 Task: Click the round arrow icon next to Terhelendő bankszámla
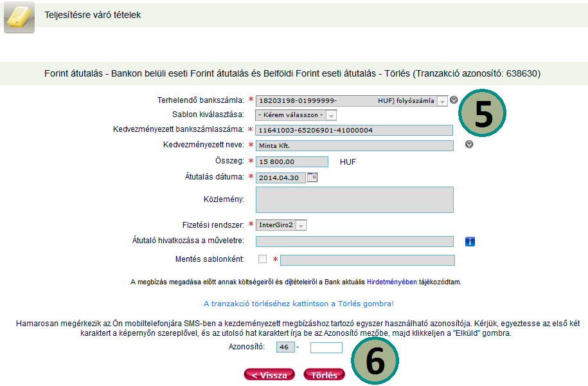tap(454, 100)
